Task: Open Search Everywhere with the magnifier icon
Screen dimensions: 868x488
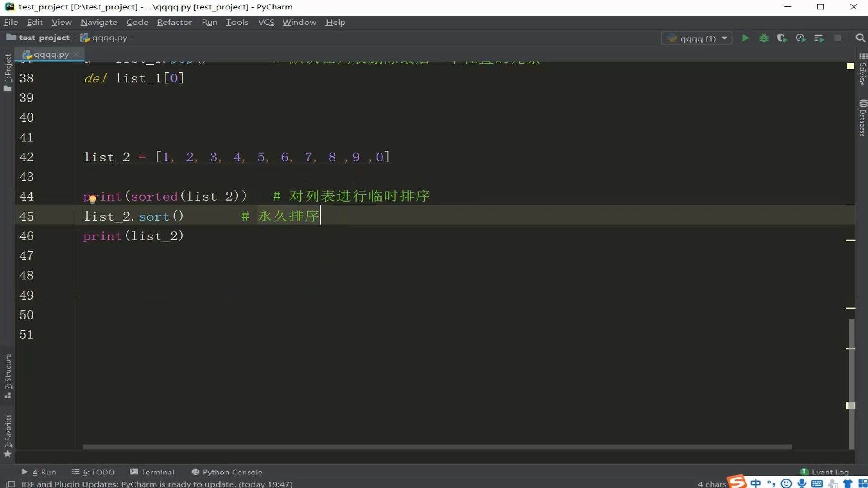Action: 860,38
